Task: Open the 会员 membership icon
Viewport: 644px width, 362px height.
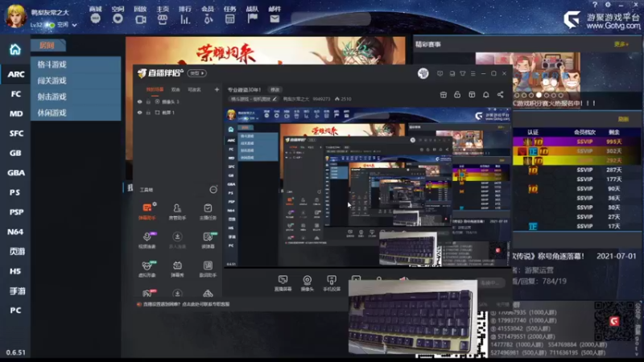Action: click(208, 19)
